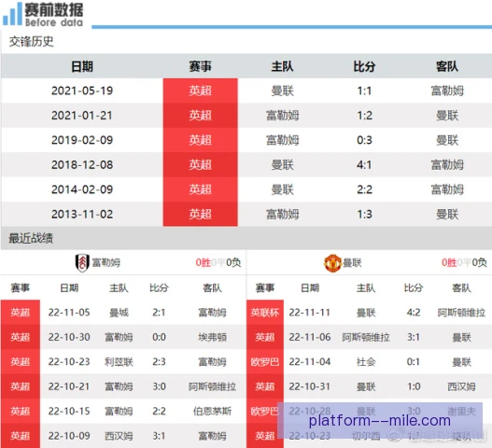Click home team 富勒姆 in the 2021-01-21 row
The image size is (492, 448).
pyautogui.click(x=282, y=116)
